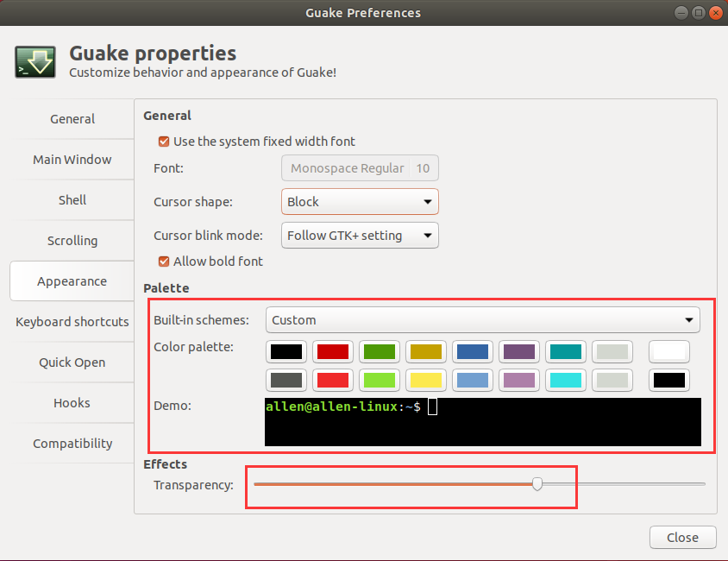Pick the bright yellow palette swatch

click(x=426, y=380)
